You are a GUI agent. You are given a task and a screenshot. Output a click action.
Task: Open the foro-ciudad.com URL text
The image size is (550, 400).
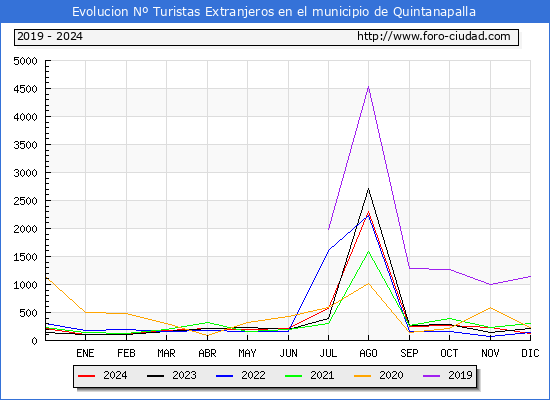(x=434, y=36)
